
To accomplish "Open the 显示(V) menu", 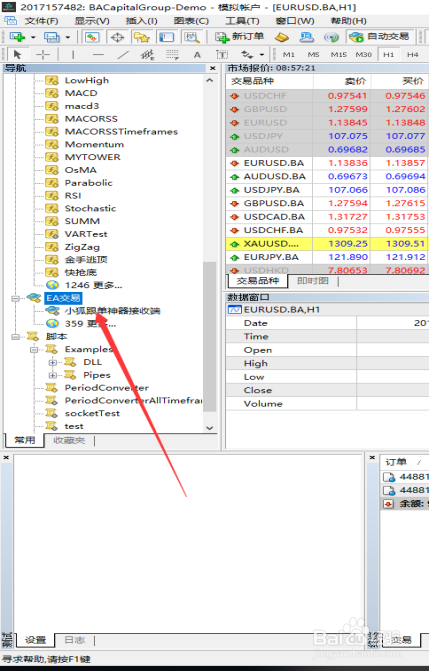I will point(92,21).
